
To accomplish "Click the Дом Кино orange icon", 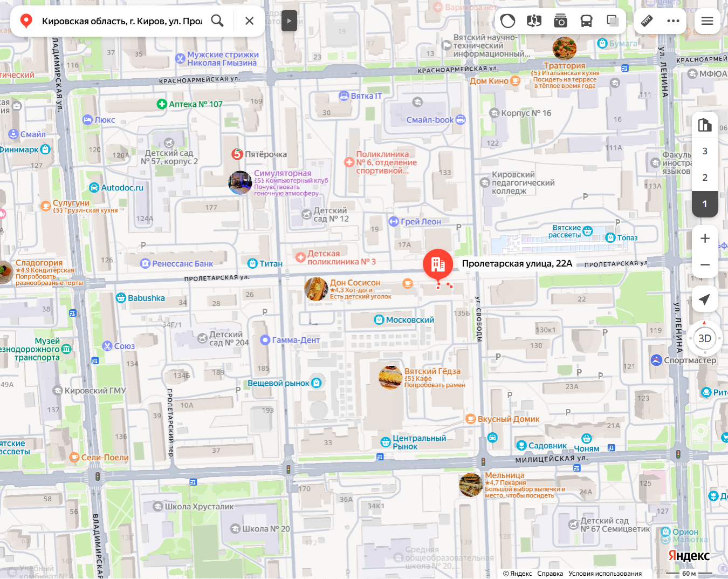I will (516, 81).
